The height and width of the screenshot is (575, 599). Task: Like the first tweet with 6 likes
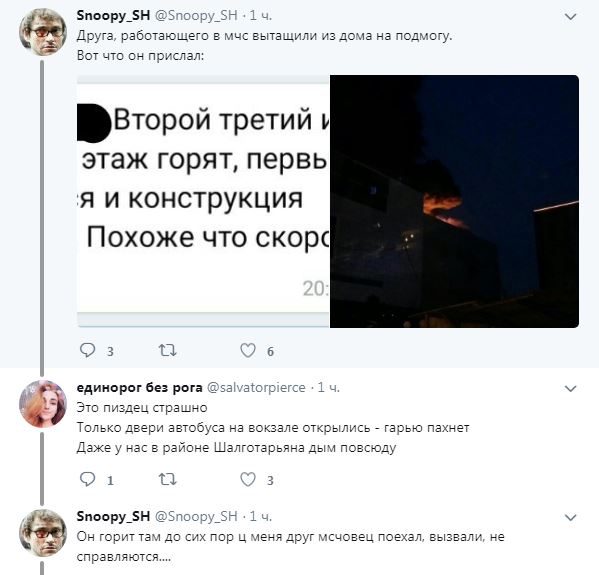tap(248, 350)
